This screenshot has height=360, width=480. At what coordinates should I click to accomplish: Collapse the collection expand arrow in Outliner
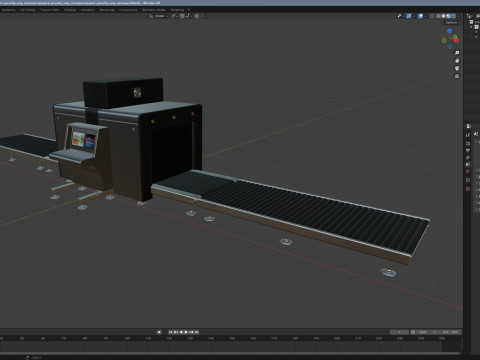coord(471,27)
